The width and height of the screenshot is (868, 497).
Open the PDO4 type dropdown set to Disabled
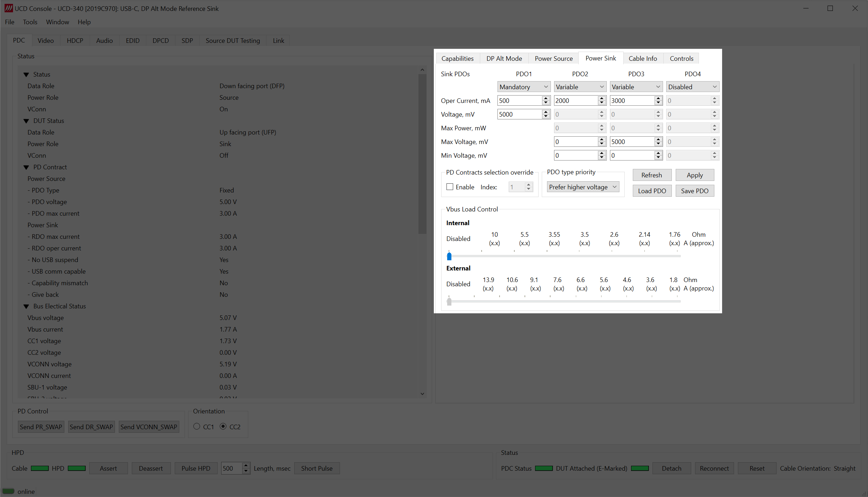693,87
